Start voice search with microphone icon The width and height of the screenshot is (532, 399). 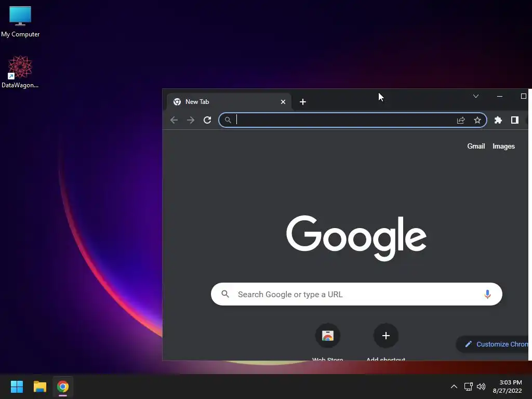tap(487, 294)
